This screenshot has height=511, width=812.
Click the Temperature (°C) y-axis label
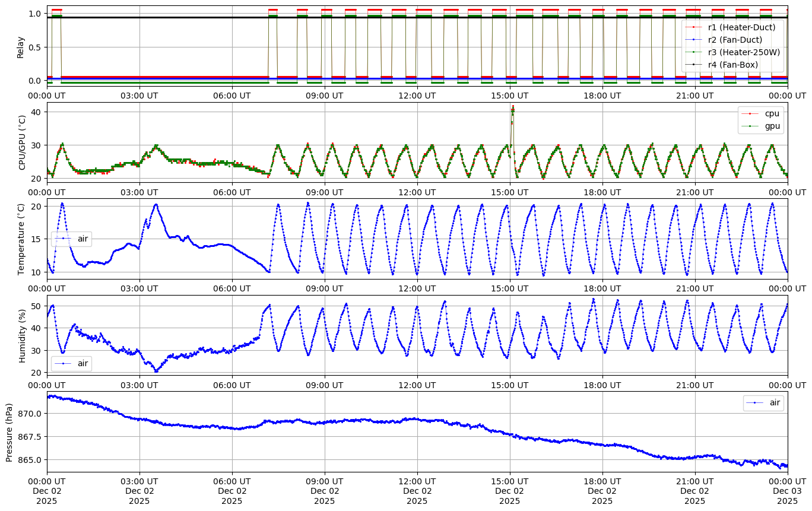click(x=21, y=239)
